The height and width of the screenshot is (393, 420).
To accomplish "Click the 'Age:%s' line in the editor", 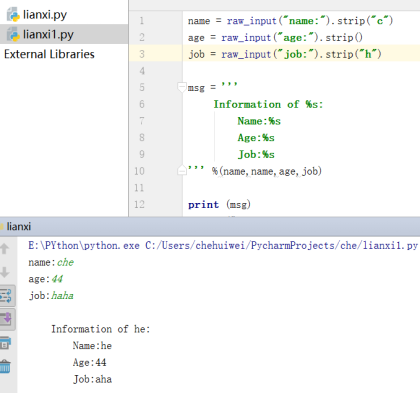I will [256, 138].
